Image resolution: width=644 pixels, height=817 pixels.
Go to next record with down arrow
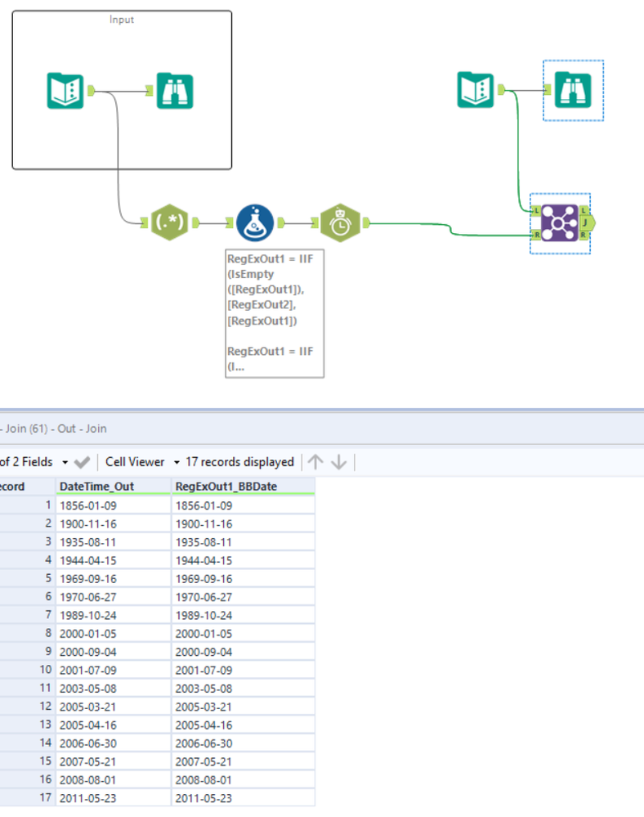pyautogui.click(x=339, y=461)
